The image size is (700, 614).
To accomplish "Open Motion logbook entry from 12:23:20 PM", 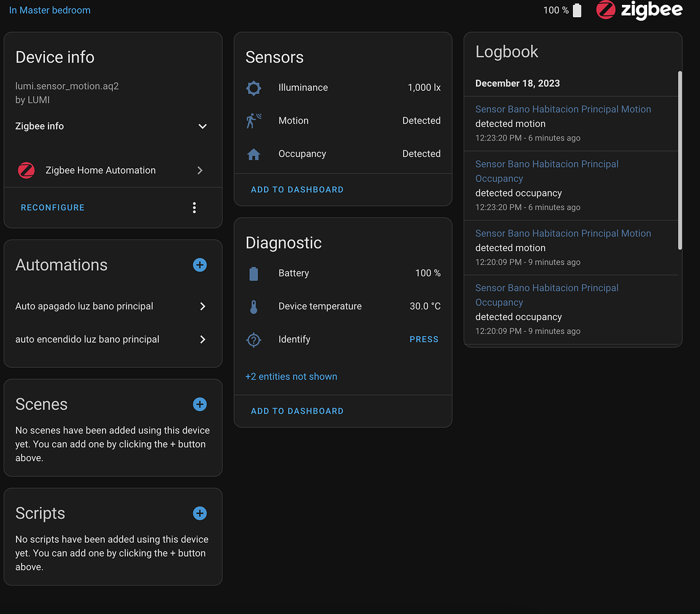I will click(x=563, y=109).
